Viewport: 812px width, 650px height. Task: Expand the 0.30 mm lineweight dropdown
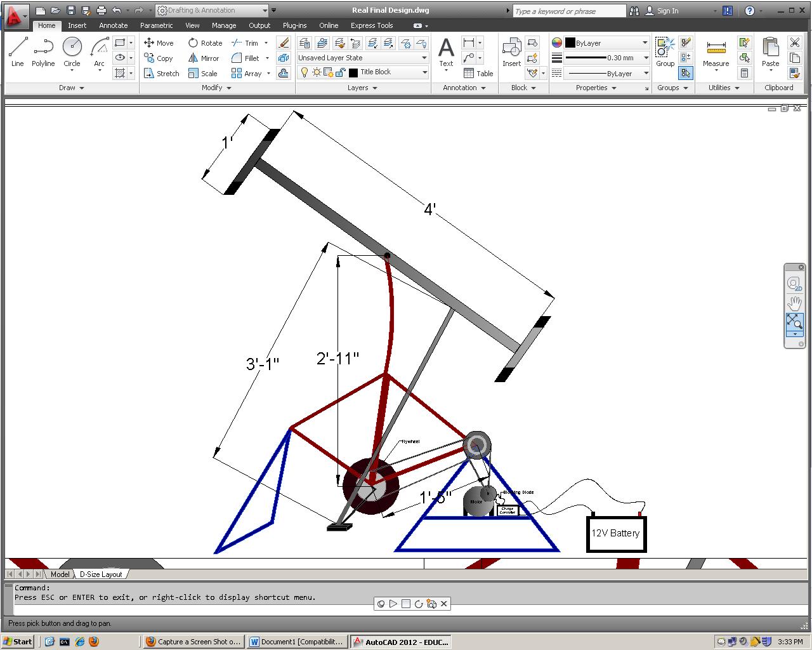coord(645,58)
